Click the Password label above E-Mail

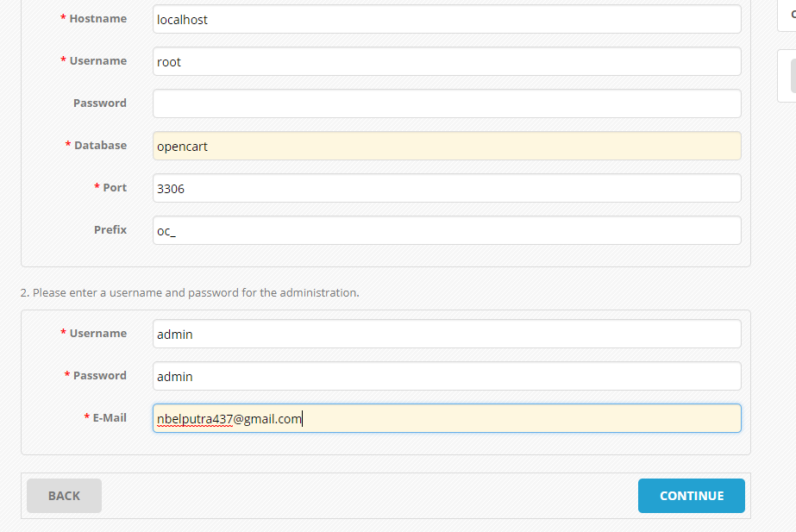[x=100, y=376]
